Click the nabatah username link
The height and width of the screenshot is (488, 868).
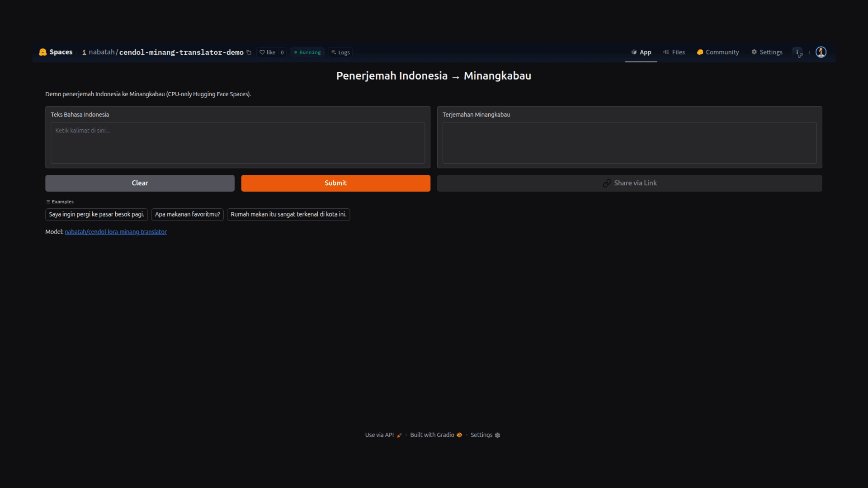click(102, 52)
